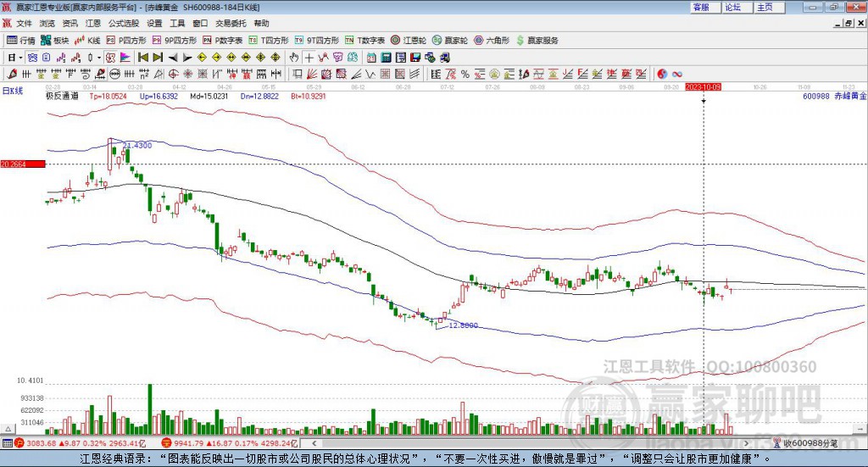Screen dimensions: 868x467
Task: Step chart right with black right arrow
Action: click(187, 58)
